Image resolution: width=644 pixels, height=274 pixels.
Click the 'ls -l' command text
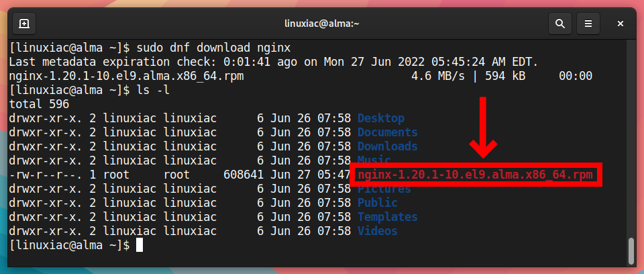[x=153, y=90]
